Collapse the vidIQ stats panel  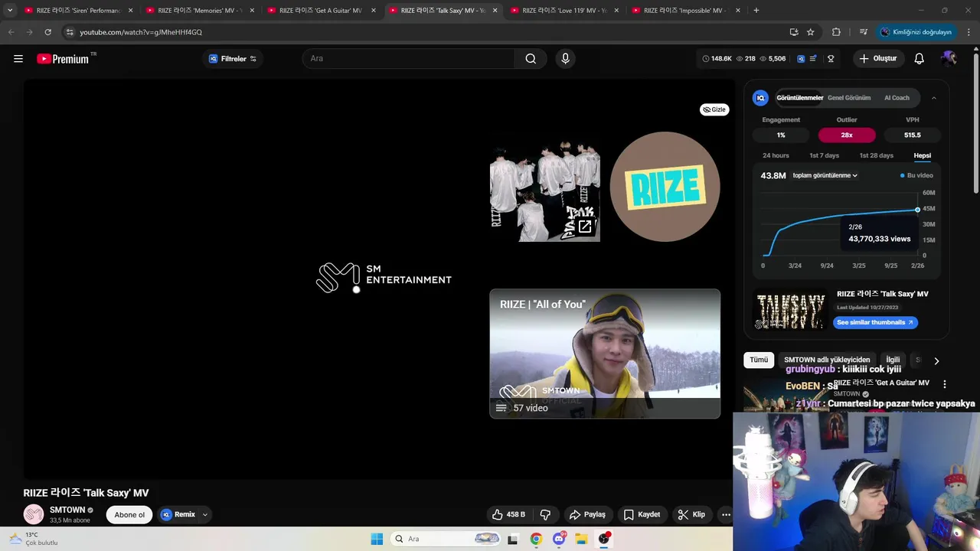tap(933, 98)
